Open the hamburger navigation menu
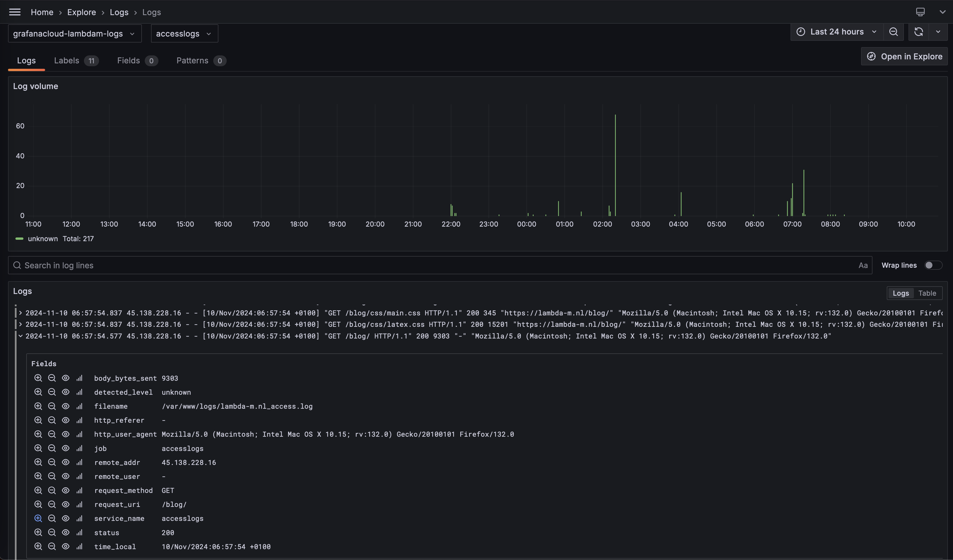 (15, 12)
